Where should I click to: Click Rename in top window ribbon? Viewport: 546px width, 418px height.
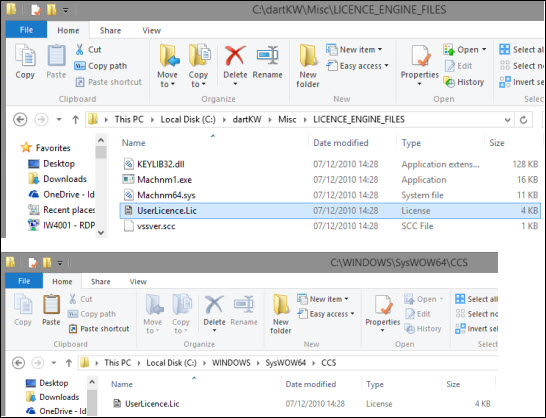pyautogui.click(x=267, y=62)
